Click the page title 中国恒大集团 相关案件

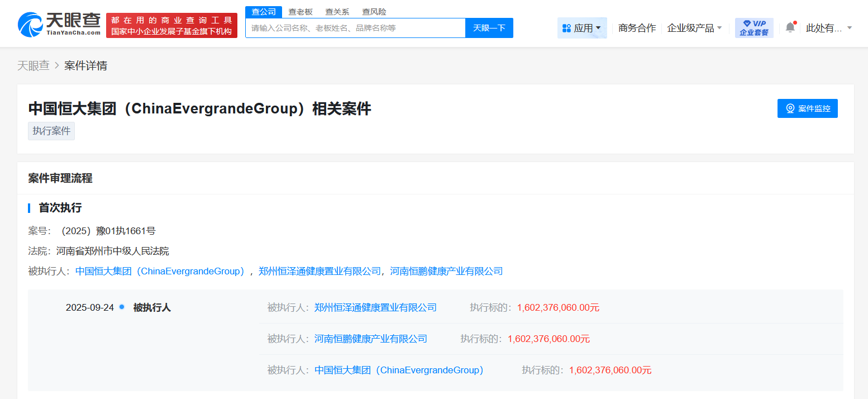199,108
